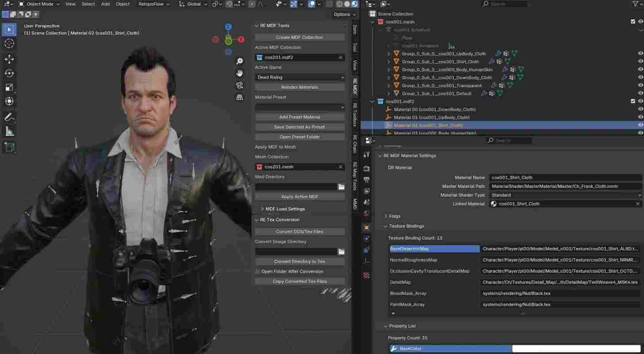
Task: Open Material Shader Type dropdown showing Standard
Action: click(566, 195)
